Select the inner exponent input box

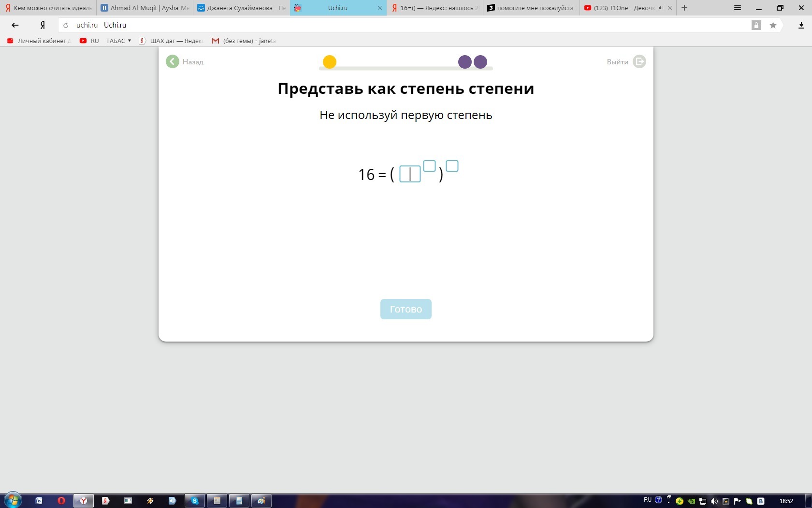[429, 166]
